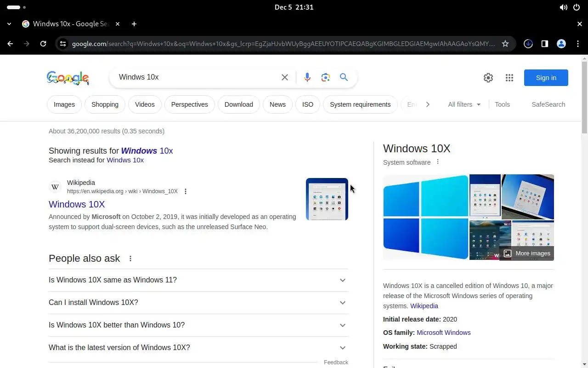588x368 pixels.
Task: Open large Windows logo image in panel
Action: pyautogui.click(x=426, y=217)
